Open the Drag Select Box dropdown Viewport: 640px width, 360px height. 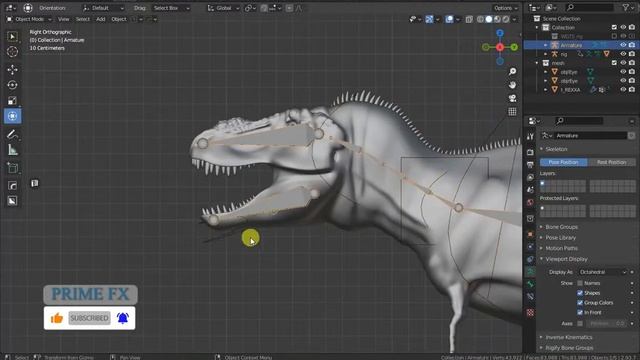(x=171, y=8)
